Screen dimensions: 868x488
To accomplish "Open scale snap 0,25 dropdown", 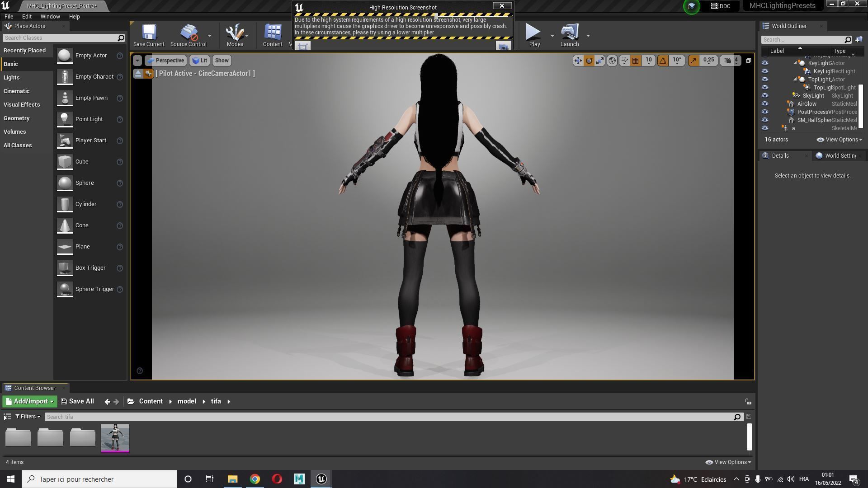I will (709, 60).
